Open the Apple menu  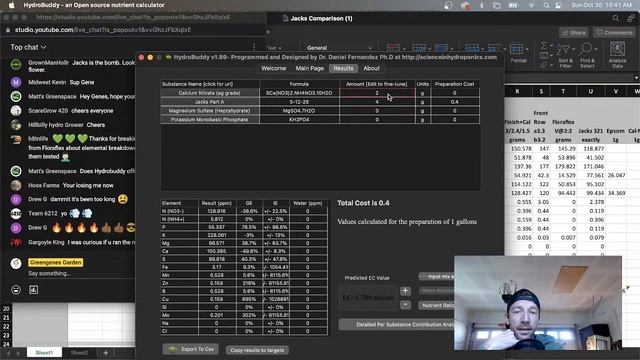[x=11, y=5]
